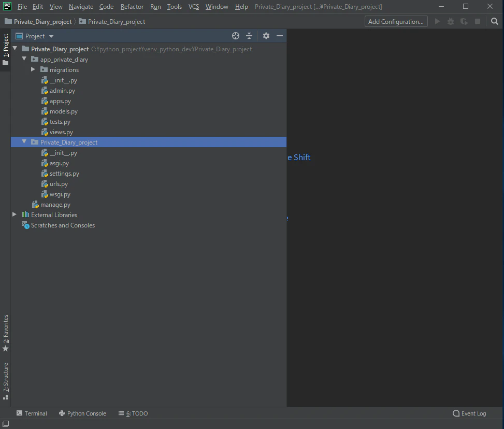Open Project panel settings gear

point(266,36)
